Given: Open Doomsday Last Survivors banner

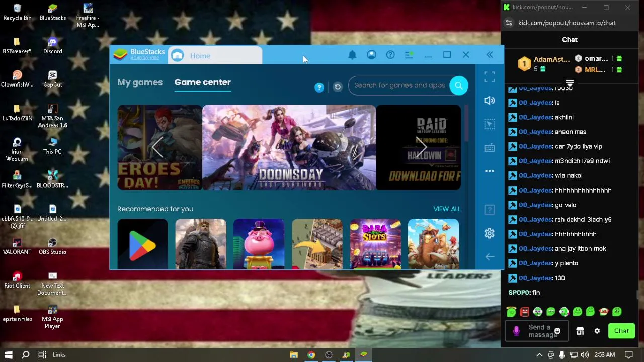Looking at the screenshot, I should click(289, 147).
